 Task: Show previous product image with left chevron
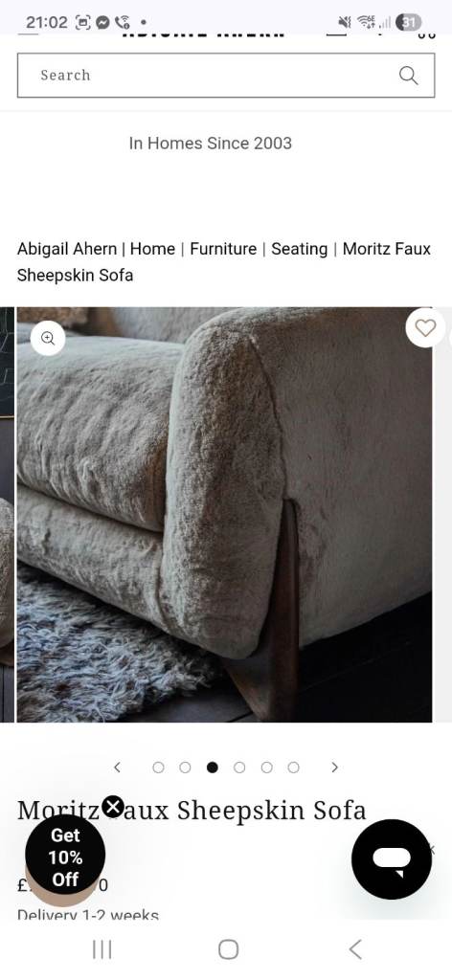[117, 768]
